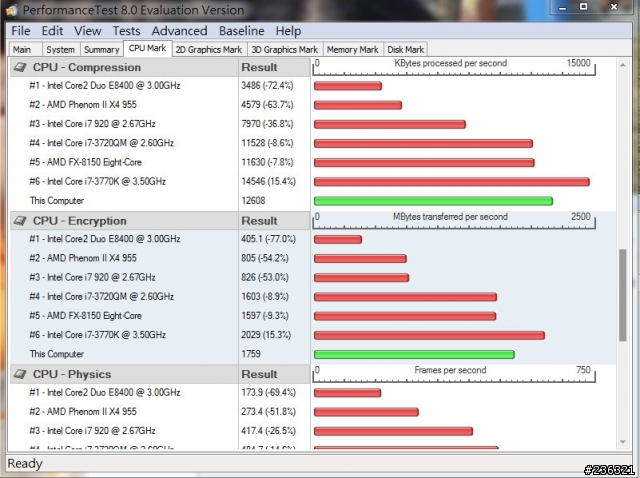The width and height of the screenshot is (640, 478).
Task: Switch to the Disk Mark tab
Action: 405,49
